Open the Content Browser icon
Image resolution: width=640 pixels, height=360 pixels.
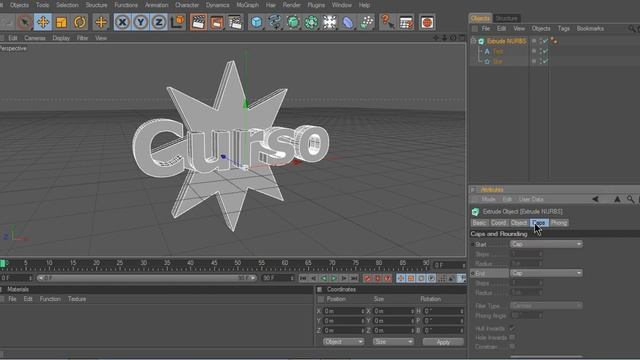[x=427, y=22]
